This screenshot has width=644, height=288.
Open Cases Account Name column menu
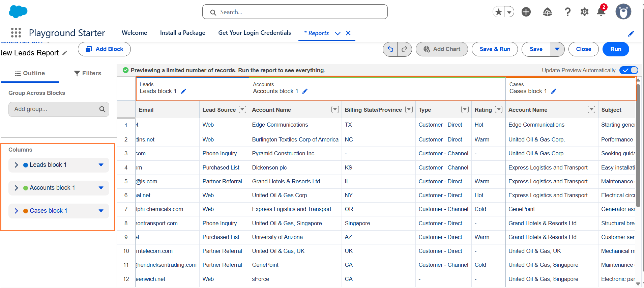[591, 109]
